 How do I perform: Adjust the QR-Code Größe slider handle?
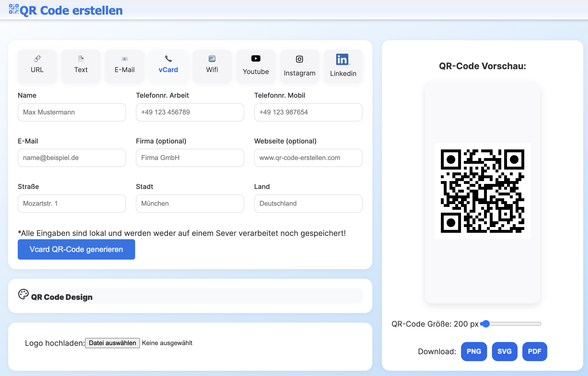click(486, 324)
